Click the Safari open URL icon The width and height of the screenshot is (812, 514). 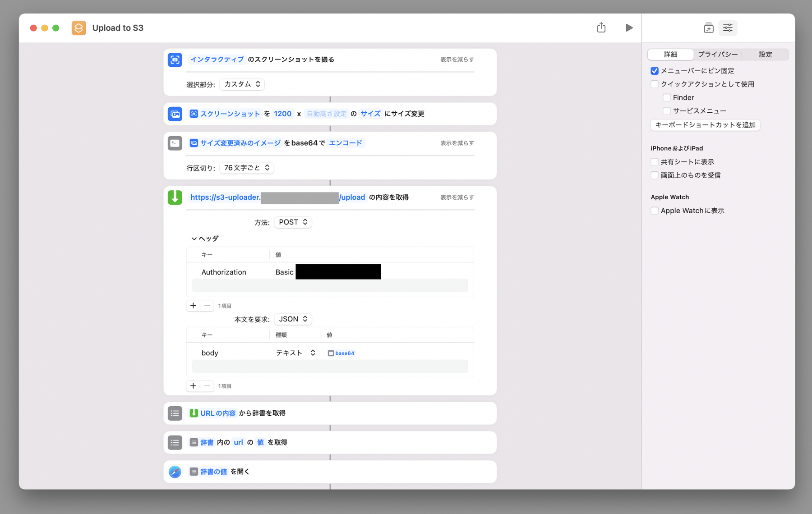[175, 472]
